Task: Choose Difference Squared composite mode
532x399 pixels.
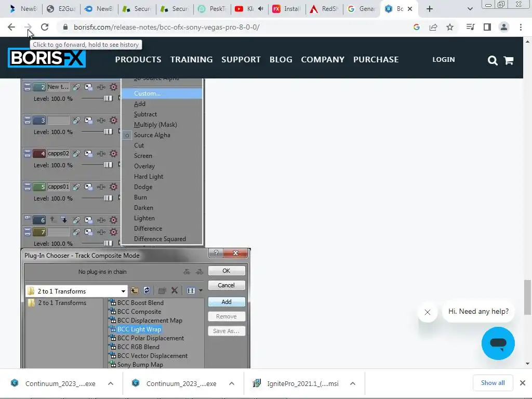Action: point(160,239)
